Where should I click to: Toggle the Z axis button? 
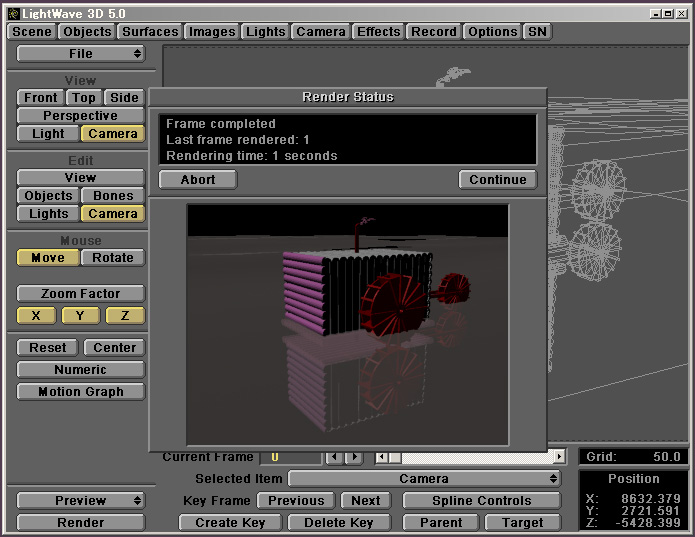[125, 316]
